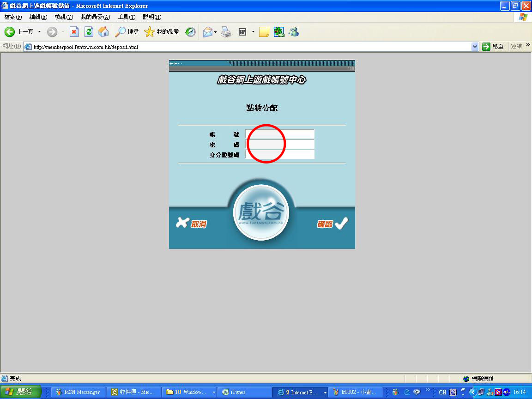
Task: Click the 取消 cancel button
Action: (191, 223)
